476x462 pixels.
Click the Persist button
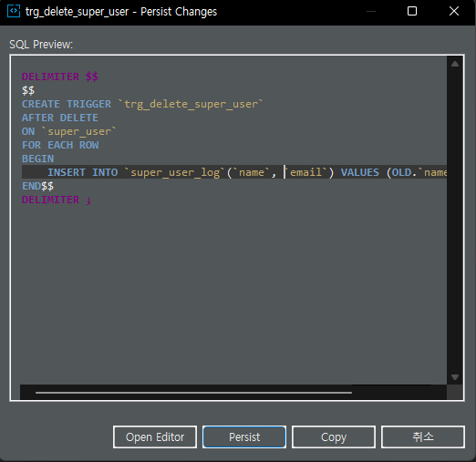244,436
